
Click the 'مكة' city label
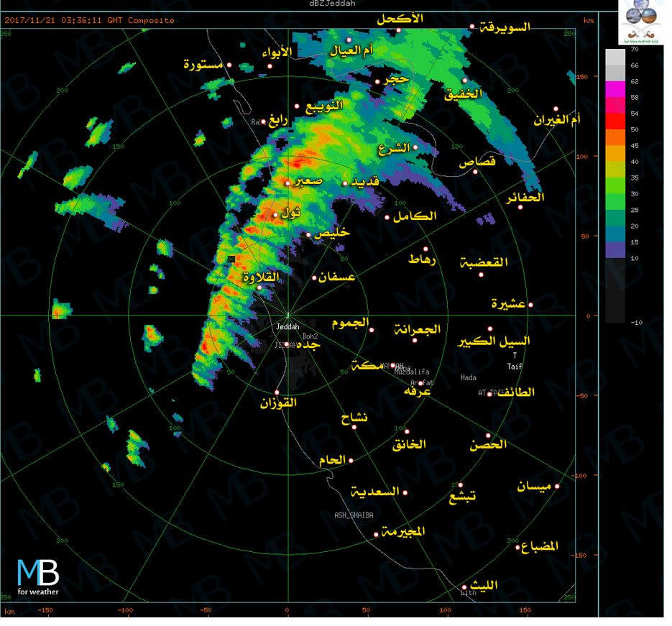367,366
